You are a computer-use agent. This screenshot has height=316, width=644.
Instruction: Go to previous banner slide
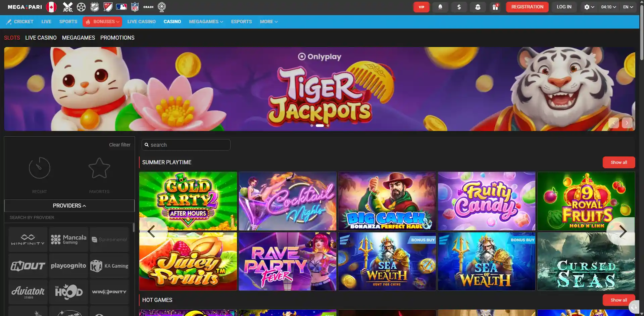click(x=614, y=123)
